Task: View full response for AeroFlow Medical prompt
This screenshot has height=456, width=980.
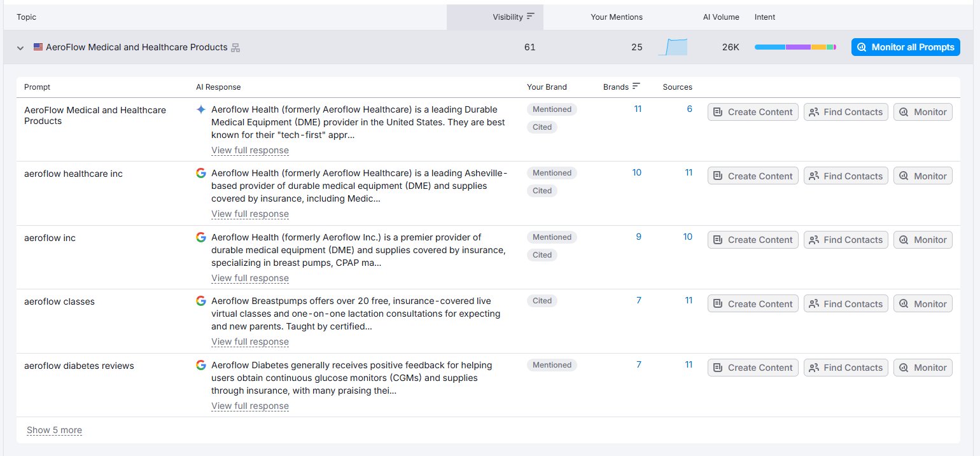Action: (x=250, y=151)
